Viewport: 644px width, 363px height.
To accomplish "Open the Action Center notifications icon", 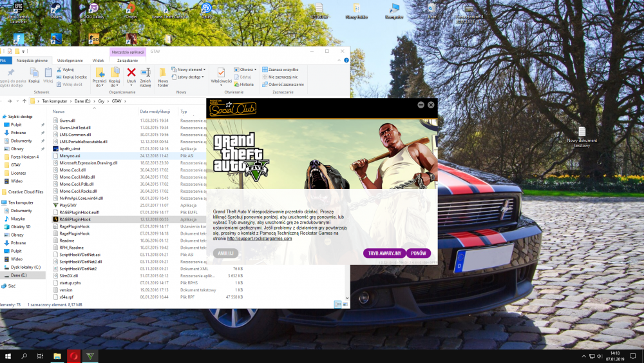I will 633,356.
